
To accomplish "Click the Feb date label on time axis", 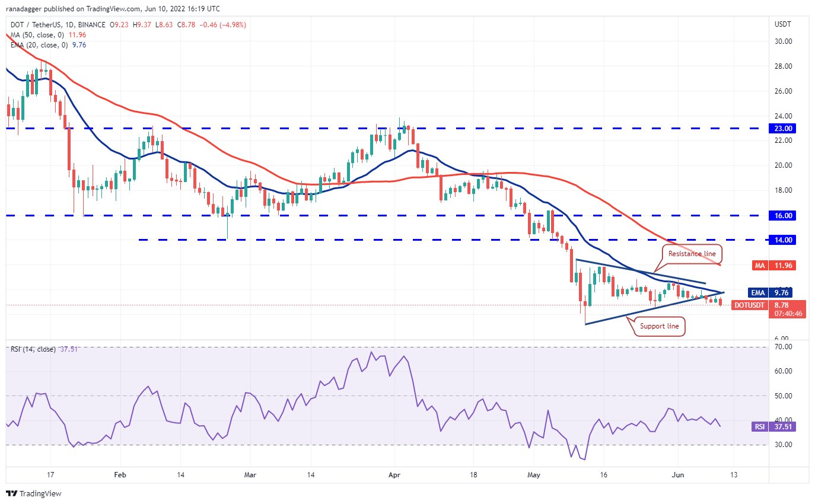I will [x=120, y=475].
